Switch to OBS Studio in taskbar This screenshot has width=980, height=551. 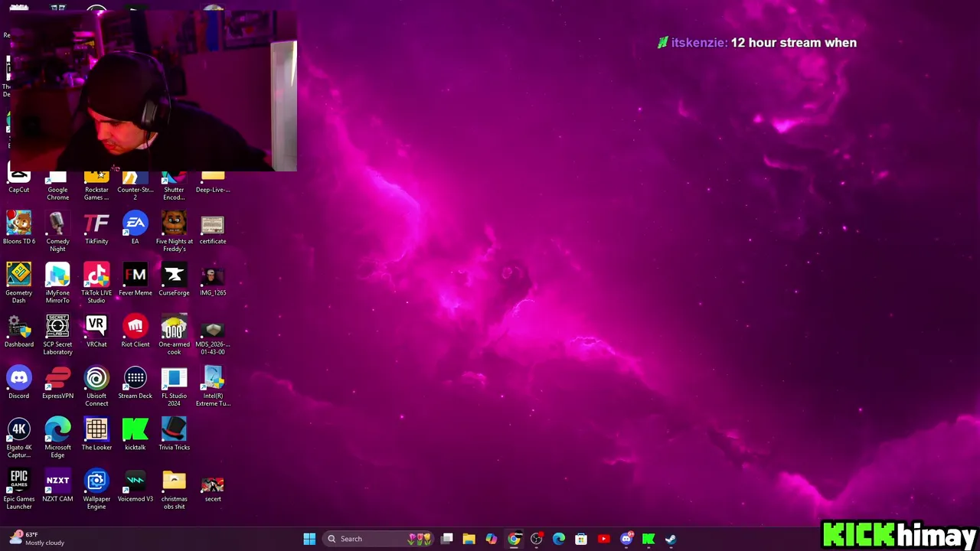[x=536, y=539]
